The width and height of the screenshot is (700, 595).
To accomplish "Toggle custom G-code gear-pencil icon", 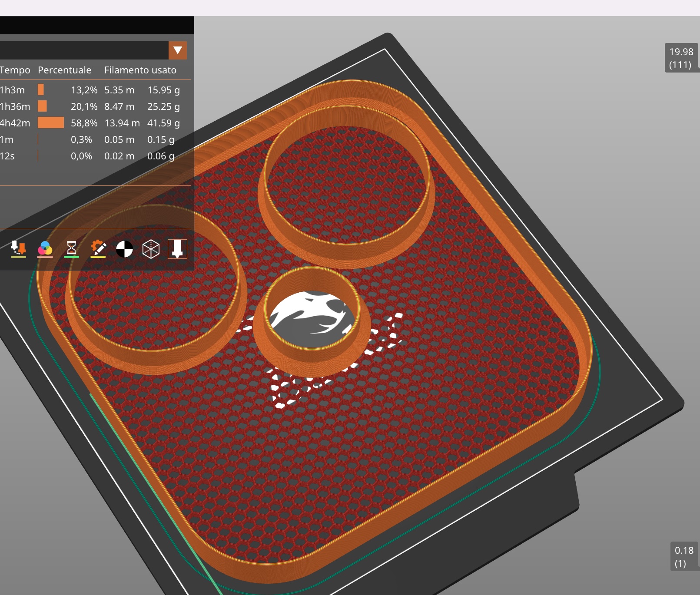I will click(x=98, y=249).
